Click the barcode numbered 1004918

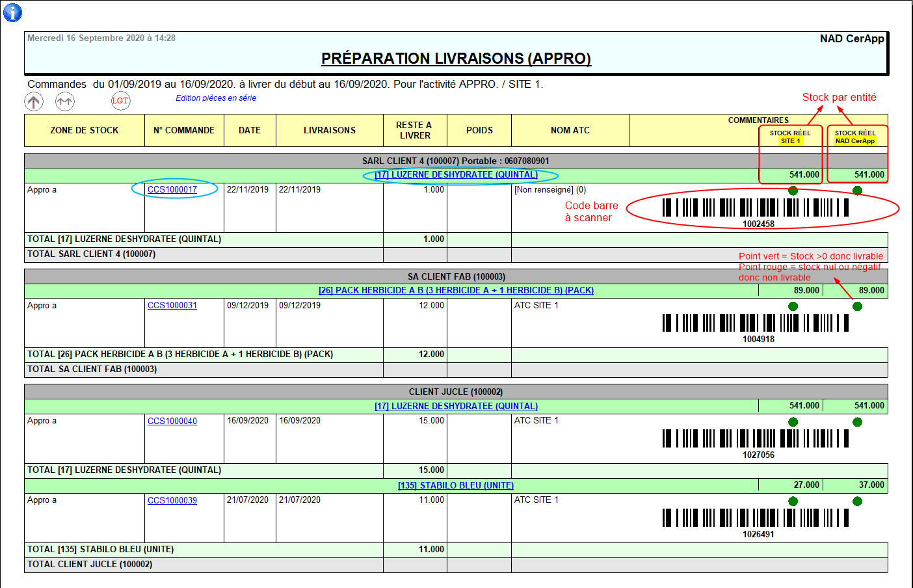pos(755,323)
